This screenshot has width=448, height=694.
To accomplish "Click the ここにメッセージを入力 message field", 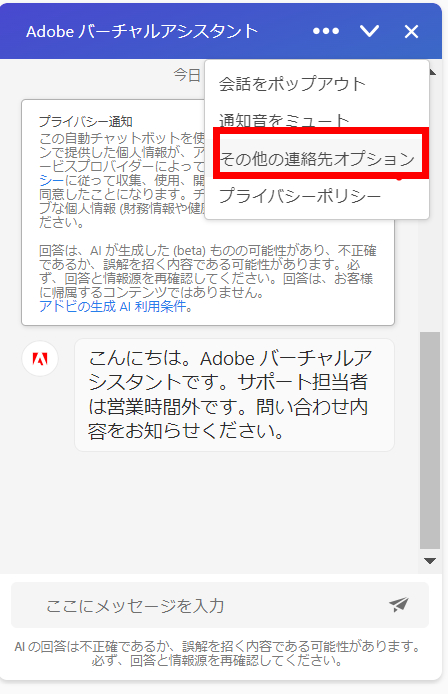I will pyautogui.click(x=220, y=605).
